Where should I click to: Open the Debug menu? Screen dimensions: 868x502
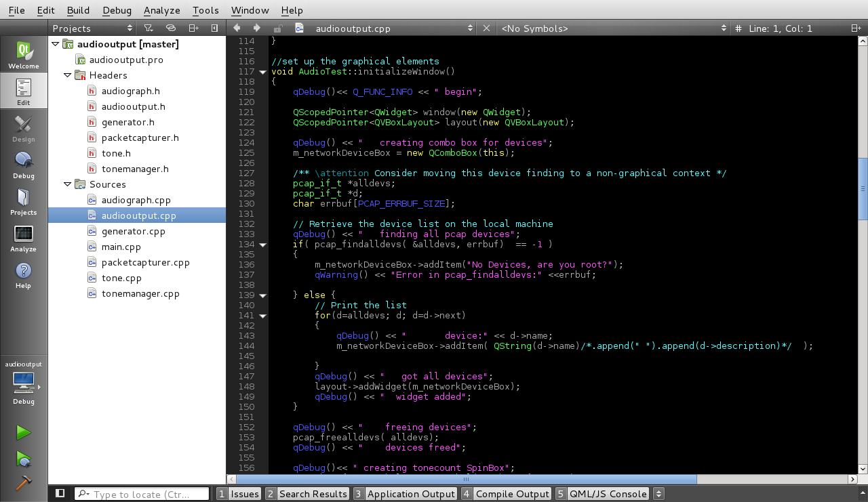coord(117,10)
